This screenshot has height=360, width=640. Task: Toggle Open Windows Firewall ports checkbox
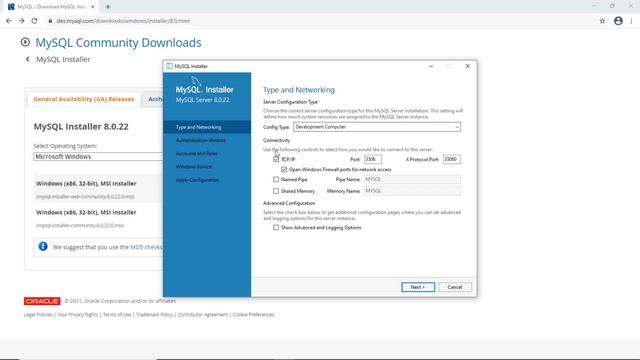(284, 169)
